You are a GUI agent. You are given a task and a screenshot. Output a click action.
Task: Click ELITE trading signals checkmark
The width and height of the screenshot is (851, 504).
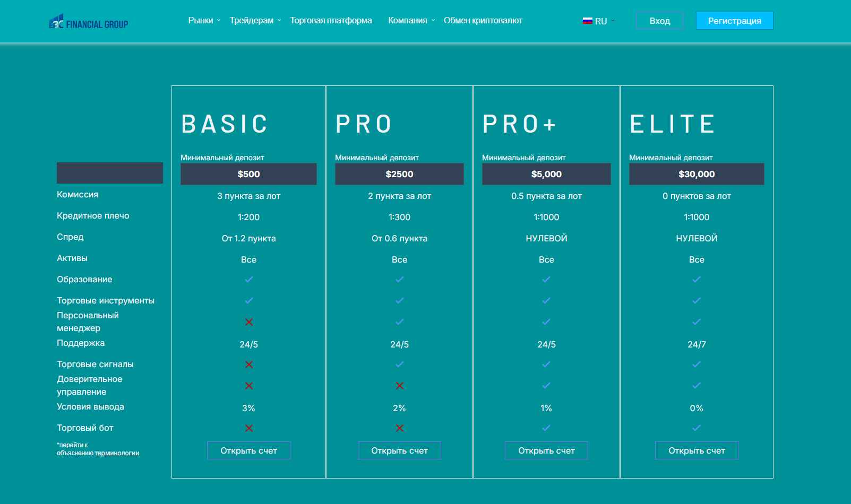pyautogui.click(x=697, y=364)
